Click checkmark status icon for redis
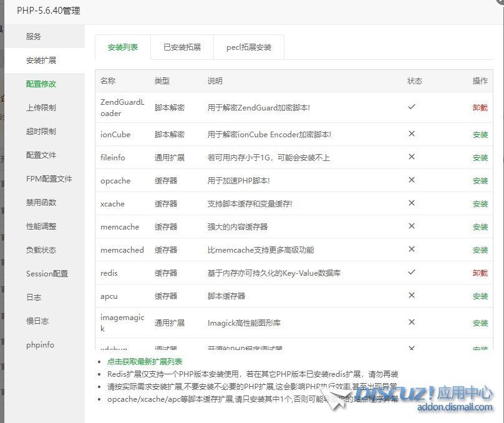This screenshot has width=504, height=423. click(412, 272)
